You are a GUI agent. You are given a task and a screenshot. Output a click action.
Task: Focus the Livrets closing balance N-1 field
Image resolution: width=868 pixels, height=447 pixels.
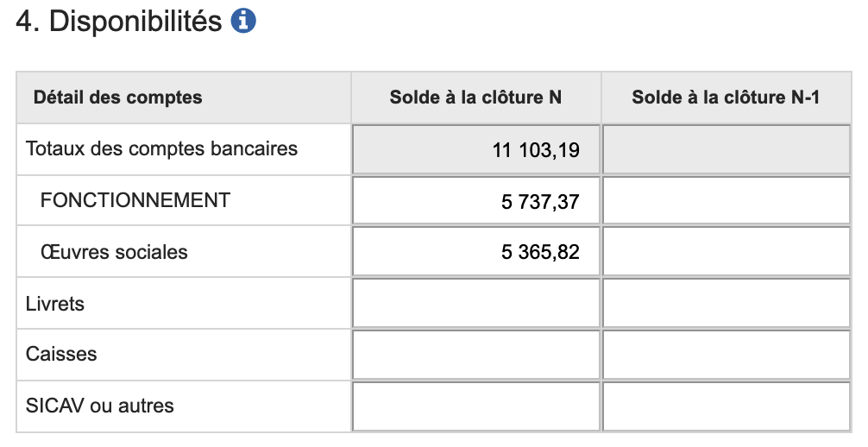(726, 304)
